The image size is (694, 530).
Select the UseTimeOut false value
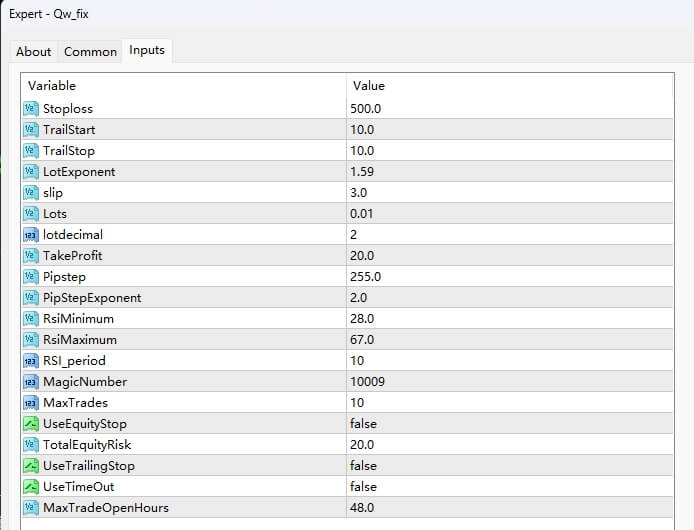[x=363, y=486]
